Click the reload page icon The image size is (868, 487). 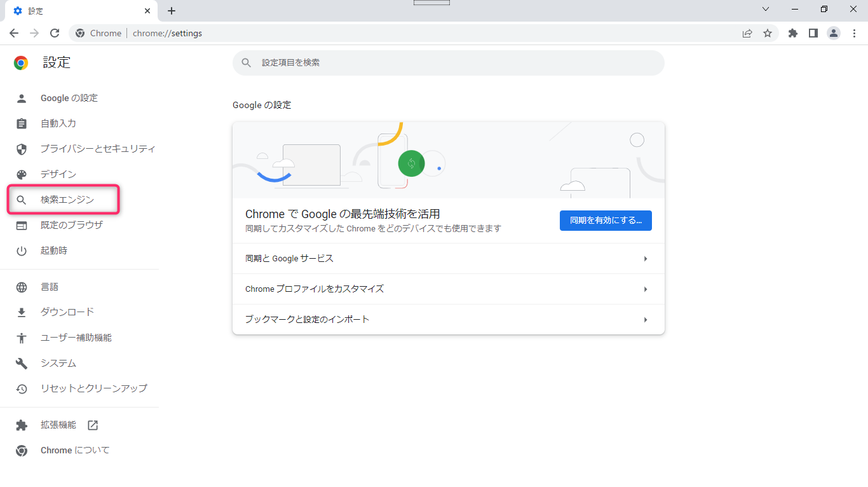pyautogui.click(x=55, y=33)
